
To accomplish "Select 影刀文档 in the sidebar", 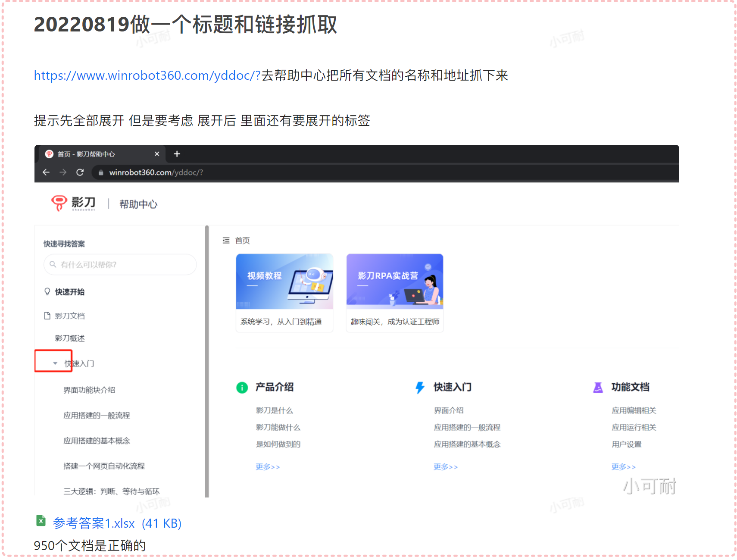I will (70, 316).
